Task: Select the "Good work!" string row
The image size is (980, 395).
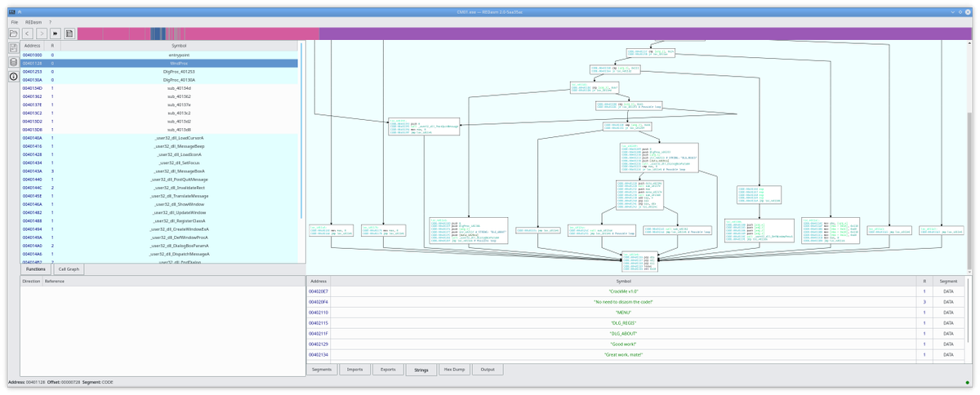Action: coord(635,344)
